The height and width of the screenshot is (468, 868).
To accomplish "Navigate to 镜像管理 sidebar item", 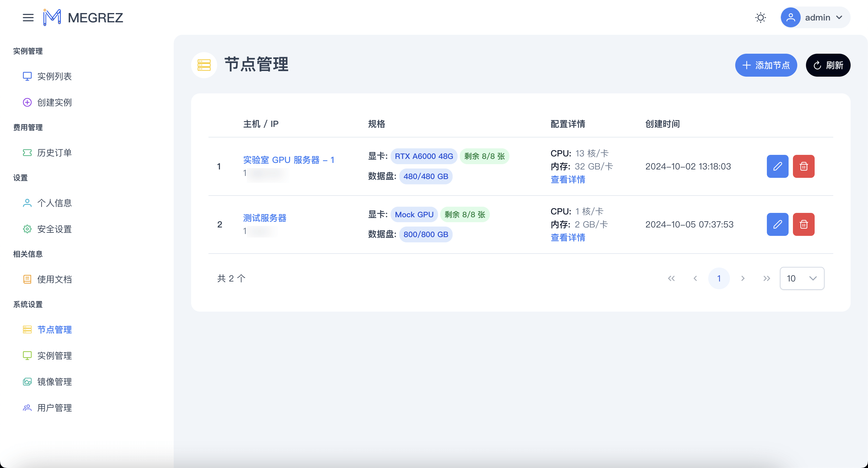I will pyautogui.click(x=54, y=382).
